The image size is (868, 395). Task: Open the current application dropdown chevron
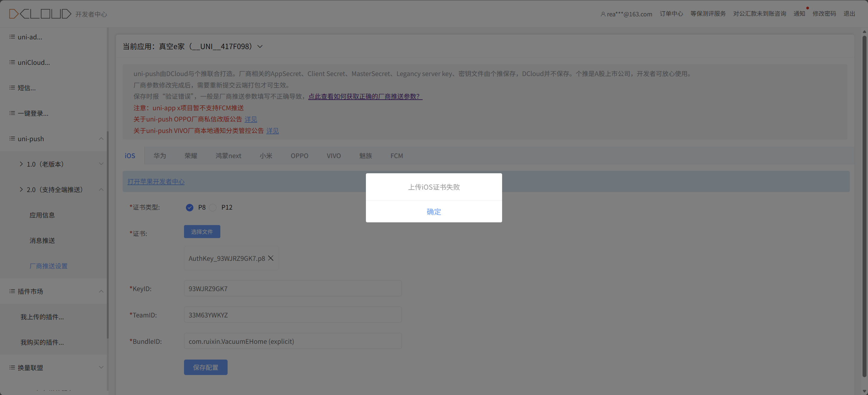(x=260, y=46)
